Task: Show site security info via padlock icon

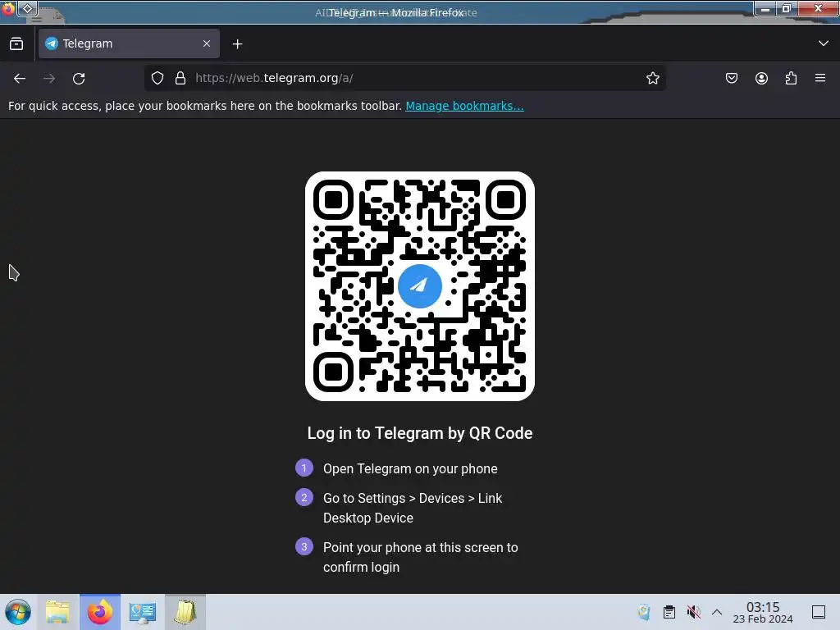Action: (180, 78)
